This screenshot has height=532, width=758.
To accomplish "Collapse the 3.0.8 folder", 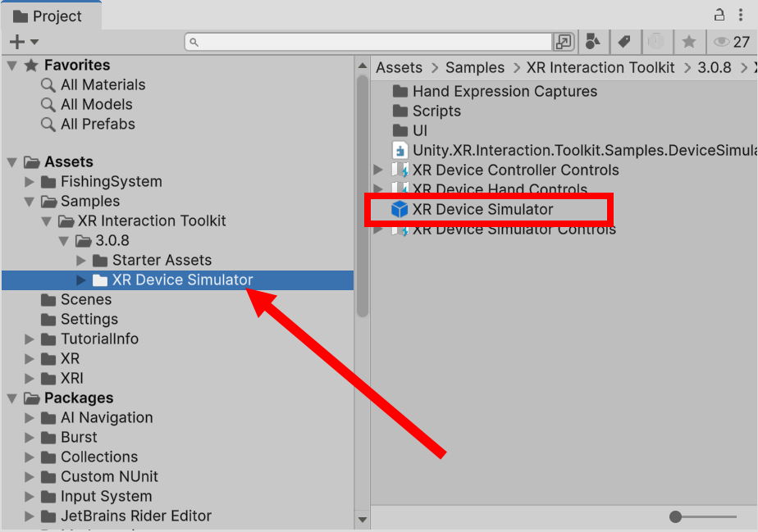I will pos(64,241).
